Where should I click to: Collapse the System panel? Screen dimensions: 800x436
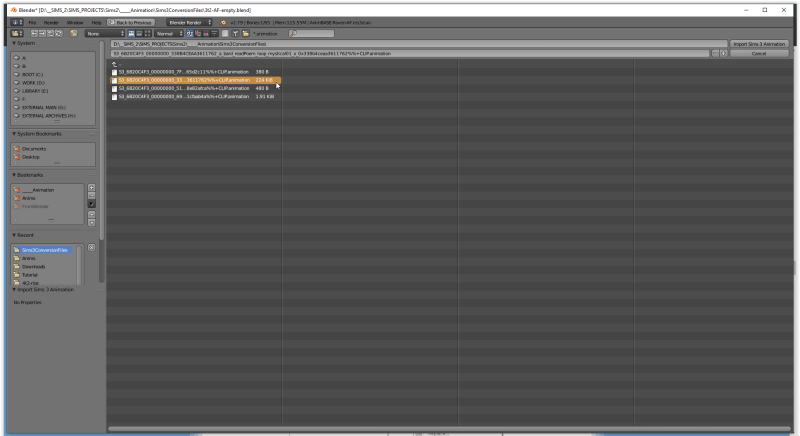point(14,43)
